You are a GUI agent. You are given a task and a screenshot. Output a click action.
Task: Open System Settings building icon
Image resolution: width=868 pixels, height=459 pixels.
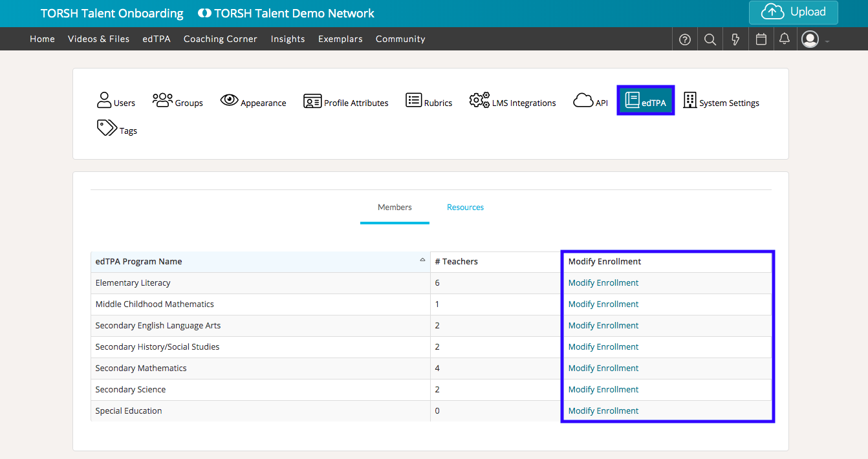click(x=689, y=100)
